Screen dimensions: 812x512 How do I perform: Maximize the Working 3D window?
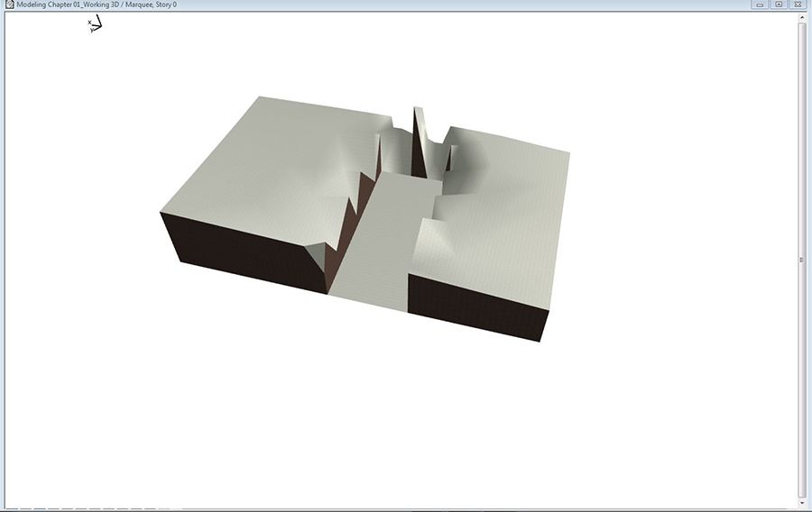(779, 5)
